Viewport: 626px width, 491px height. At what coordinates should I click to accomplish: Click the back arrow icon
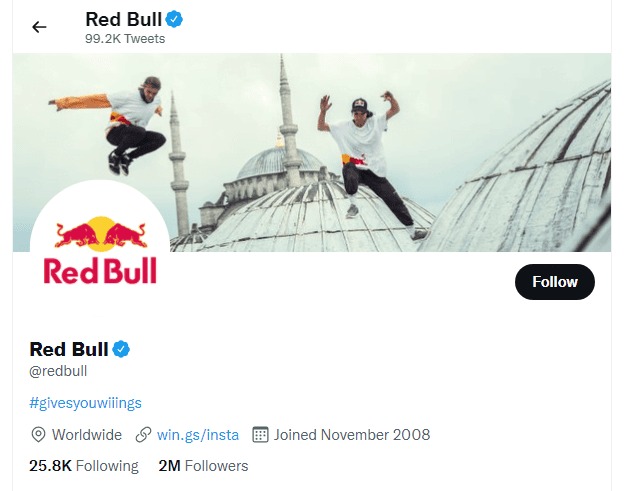39,27
